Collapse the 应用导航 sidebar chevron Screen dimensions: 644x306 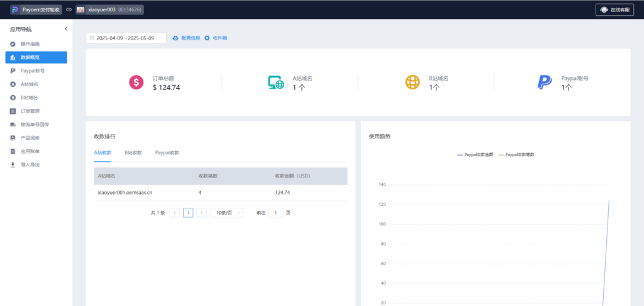click(x=66, y=29)
